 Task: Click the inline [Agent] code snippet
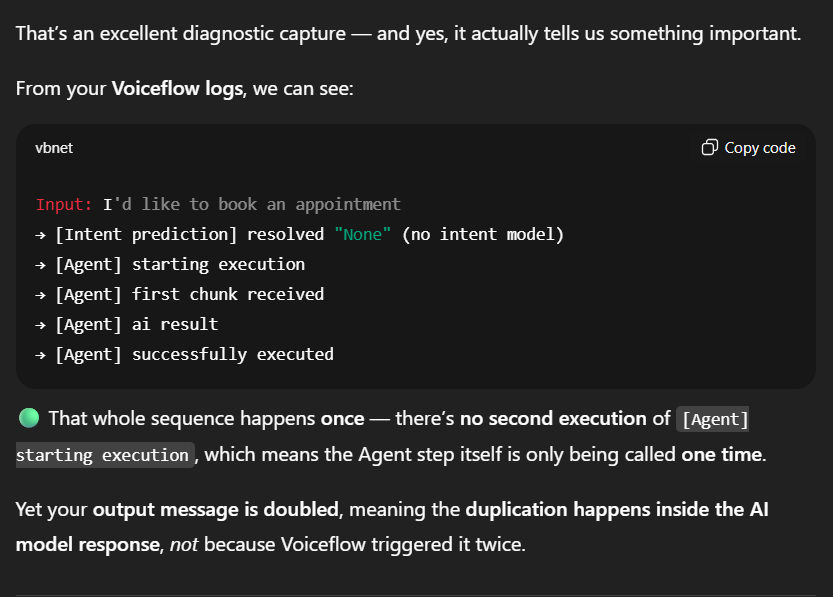(713, 419)
